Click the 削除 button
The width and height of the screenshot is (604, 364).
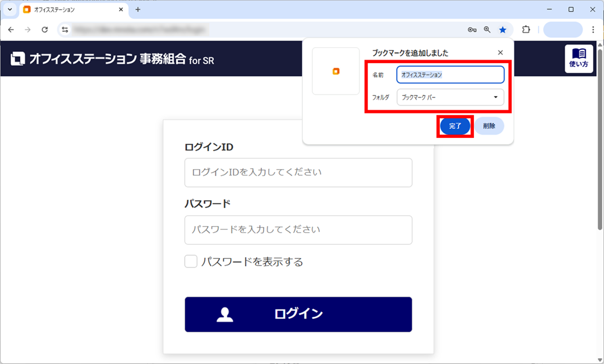489,126
